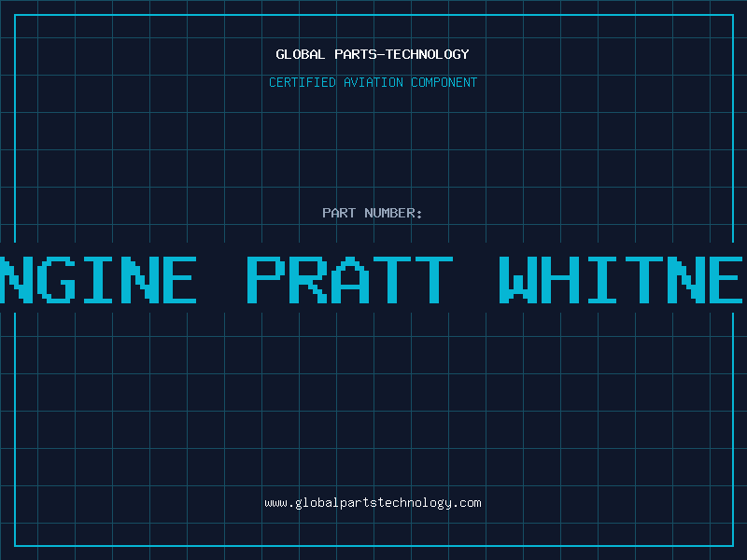Click the large ENGINE PRATT WHITNEY text
The image size is (747, 560).
[373, 279]
